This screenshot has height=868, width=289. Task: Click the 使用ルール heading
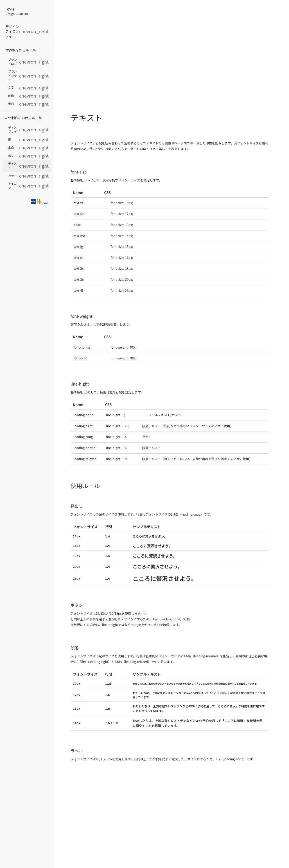click(x=85, y=486)
